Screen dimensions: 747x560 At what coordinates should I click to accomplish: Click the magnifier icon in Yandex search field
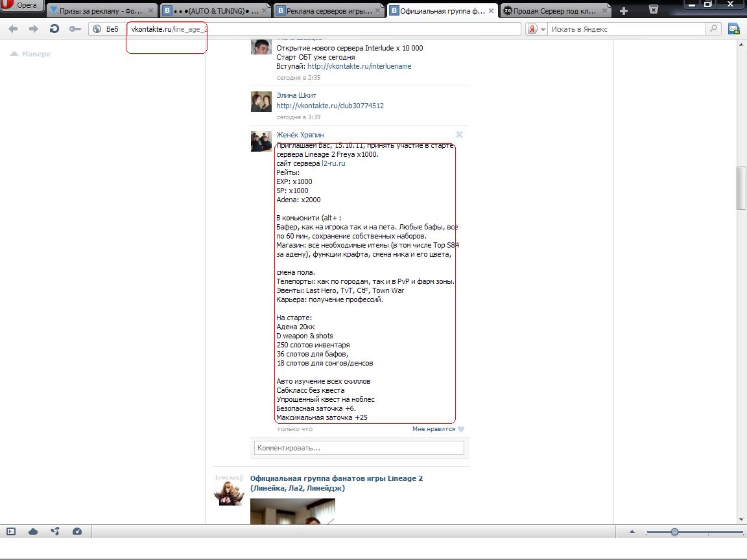[x=713, y=29]
